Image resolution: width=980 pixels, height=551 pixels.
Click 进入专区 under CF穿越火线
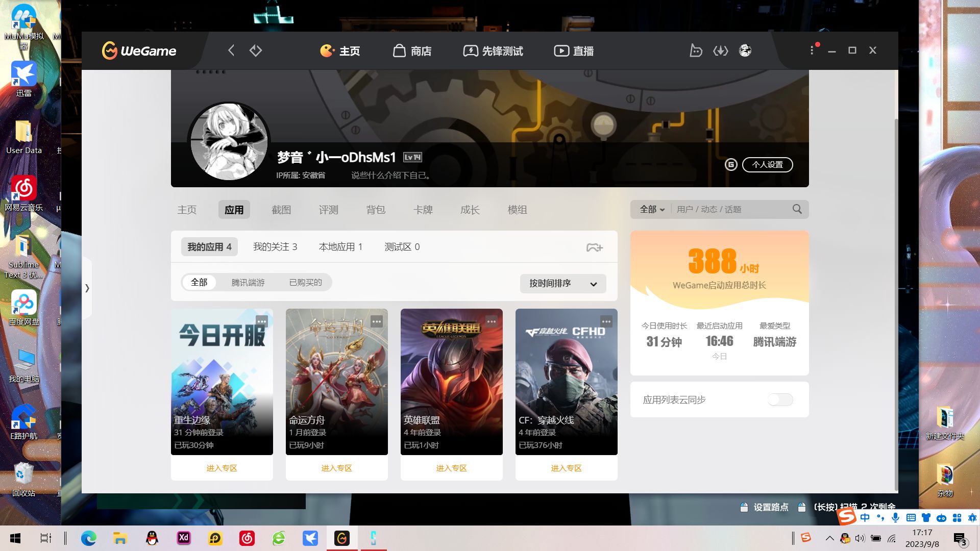tap(567, 468)
